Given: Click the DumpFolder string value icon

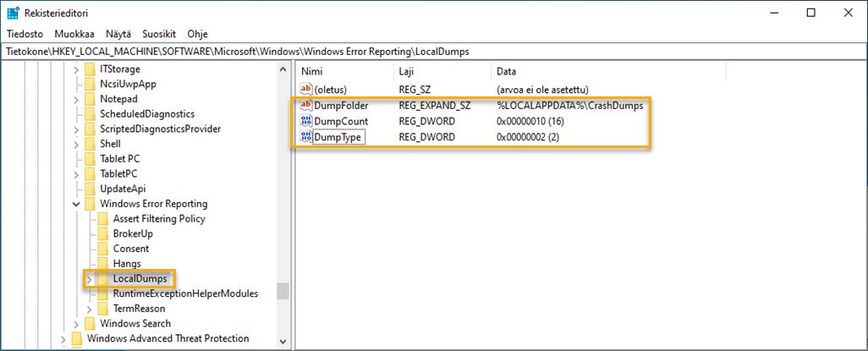Looking at the screenshot, I should point(306,105).
